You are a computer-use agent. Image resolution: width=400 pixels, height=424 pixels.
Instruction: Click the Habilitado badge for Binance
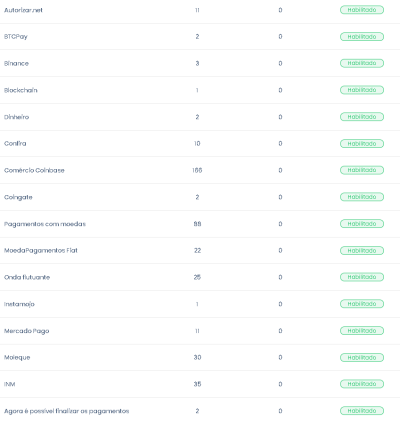pos(362,63)
